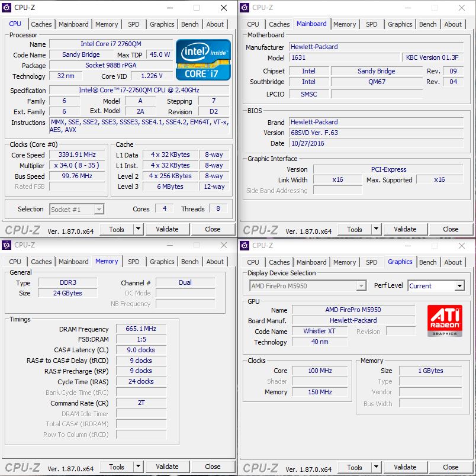Viewport: 476px width, 476px height.
Task: Click the Command Rate value 2T
Action: click(141, 403)
